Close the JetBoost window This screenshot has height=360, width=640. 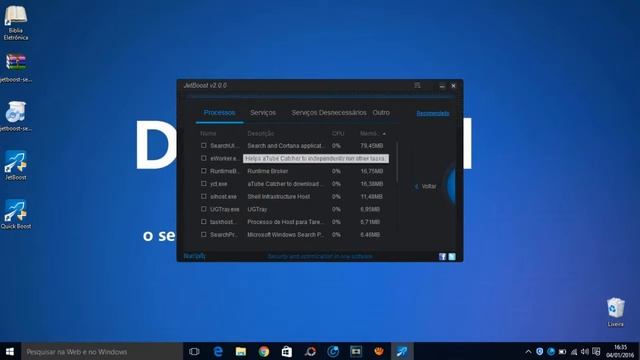click(453, 86)
